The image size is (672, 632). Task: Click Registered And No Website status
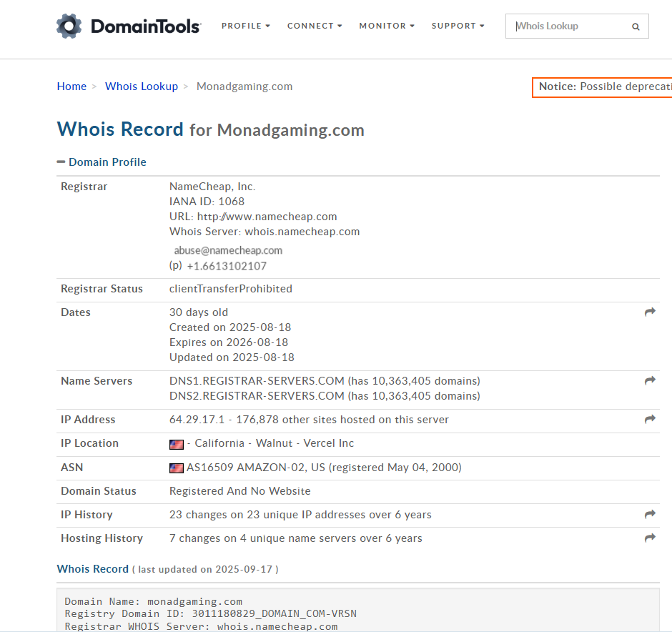(x=240, y=490)
